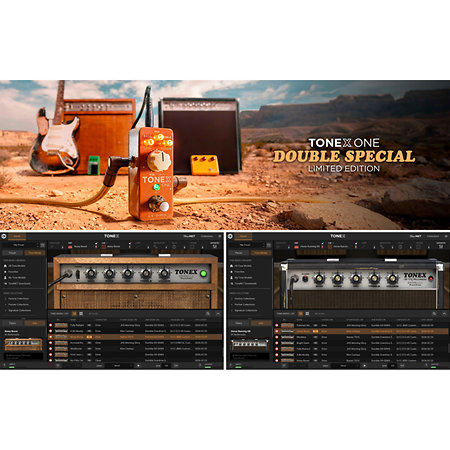
Task: Select the orange top tab in left TONEX window
Action: point(17,237)
